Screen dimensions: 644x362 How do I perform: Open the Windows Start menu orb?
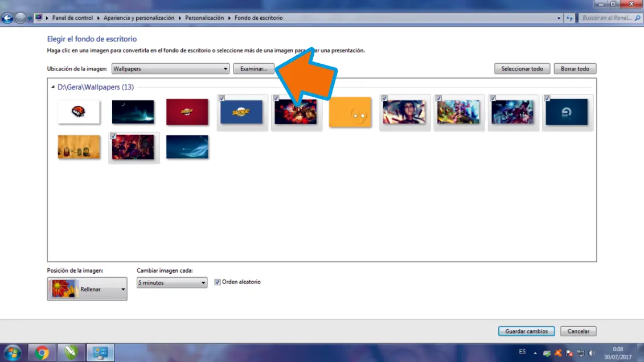(x=13, y=352)
